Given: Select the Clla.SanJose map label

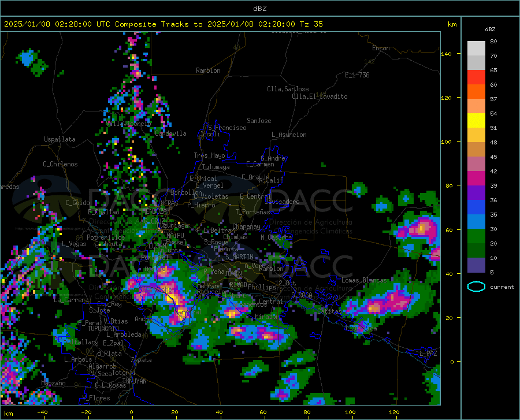Looking at the screenshot, I should [x=288, y=89].
